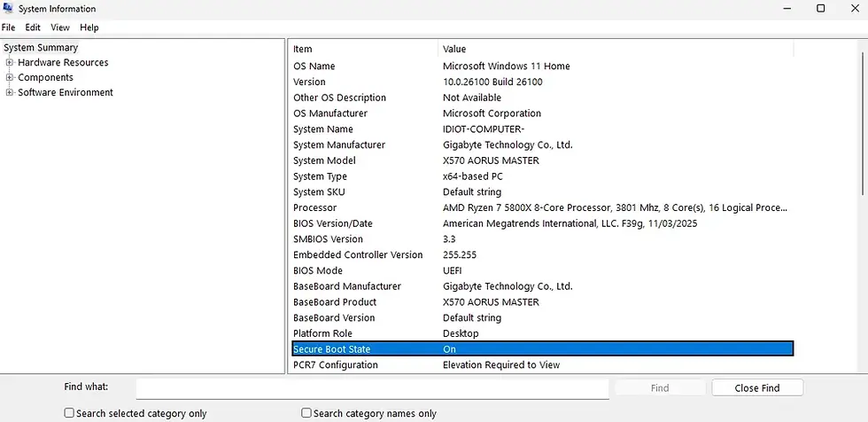Select the System Model row
The image size is (868, 422).
pyautogui.click(x=542, y=160)
